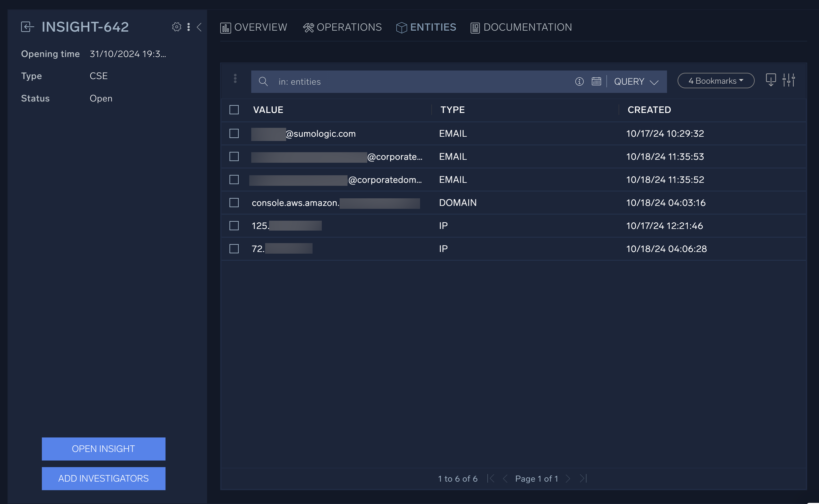Open the three-dot insight menu
The height and width of the screenshot is (504, 819).
coord(189,27)
